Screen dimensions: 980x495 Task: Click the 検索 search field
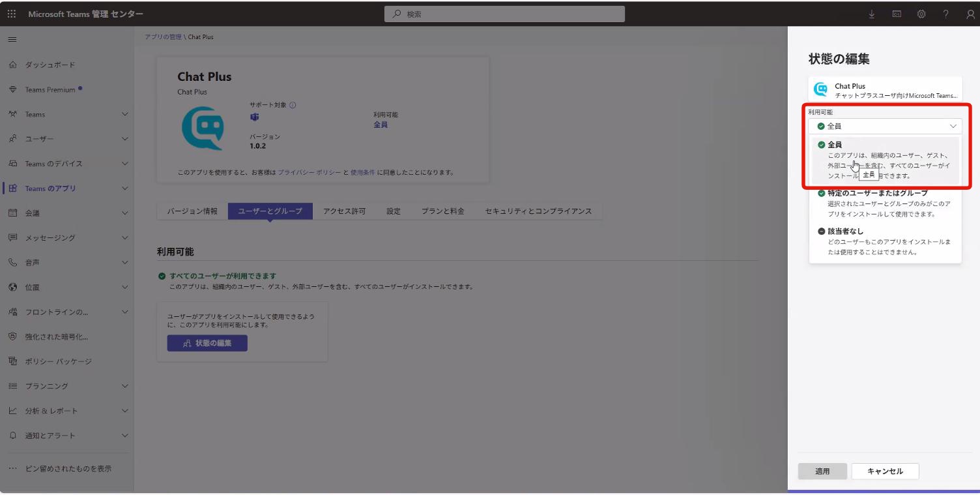504,14
